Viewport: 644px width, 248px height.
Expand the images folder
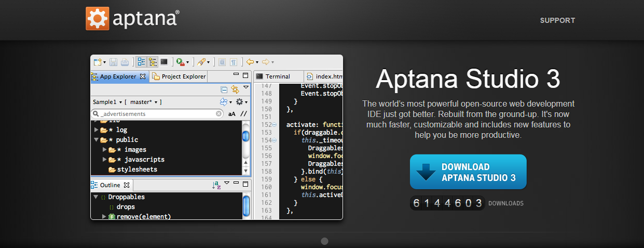click(x=105, y=150)
